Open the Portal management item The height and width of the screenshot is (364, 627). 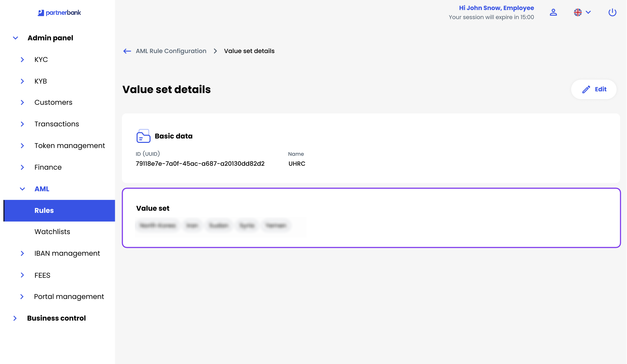(69, 297)
